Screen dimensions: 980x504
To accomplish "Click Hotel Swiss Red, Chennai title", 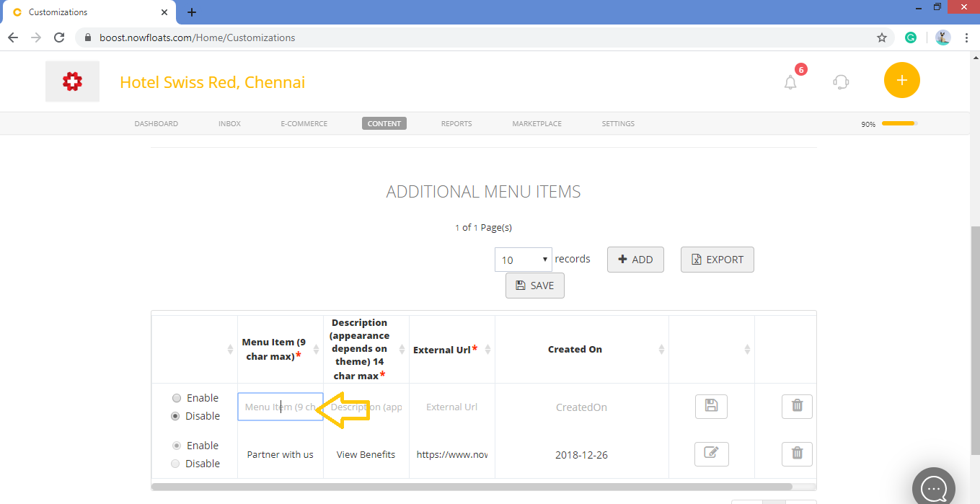I will point(212,82).
